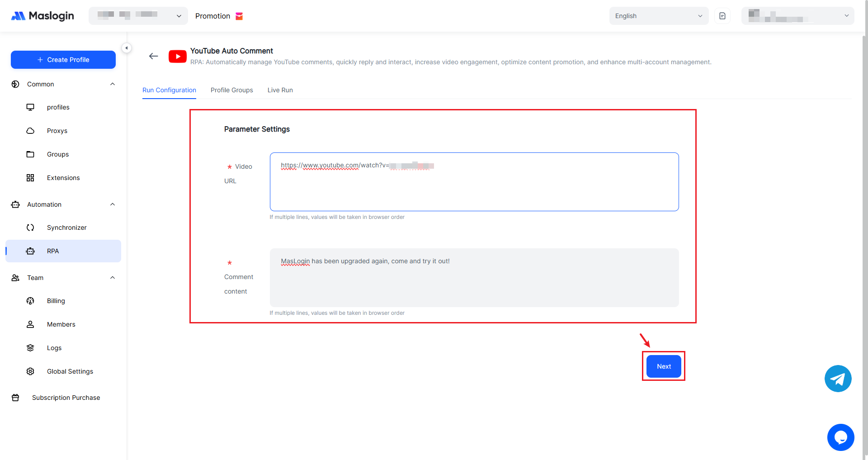Collapse the Common section chevron
Viewport: 868px width, 460px height.
pos(113,84)
